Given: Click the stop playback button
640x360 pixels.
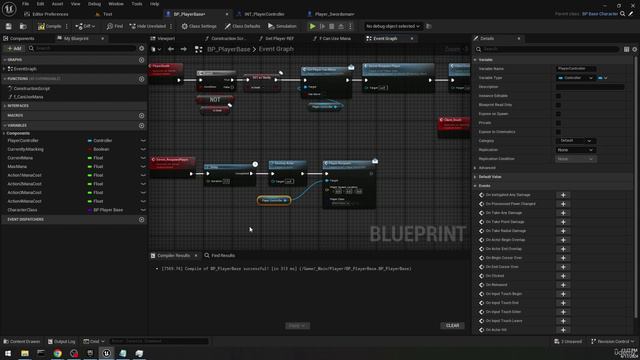Looking at the screenshot, I should [x=331, y=26].
